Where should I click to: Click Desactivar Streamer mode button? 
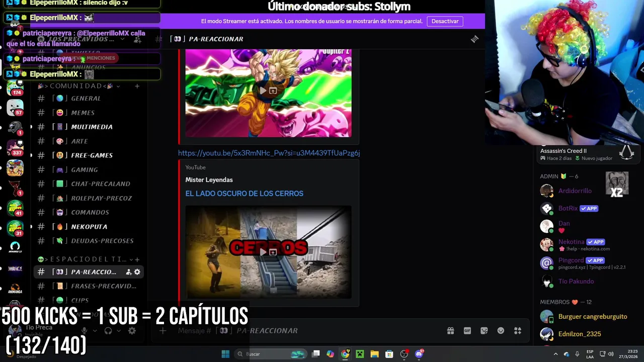(x=445, y=21)
